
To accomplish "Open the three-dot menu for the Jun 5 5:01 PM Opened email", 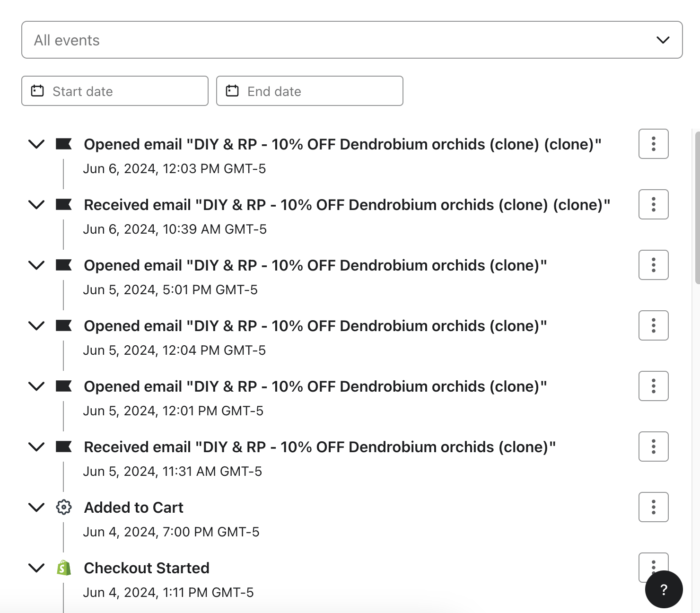I will coord(653,265).
